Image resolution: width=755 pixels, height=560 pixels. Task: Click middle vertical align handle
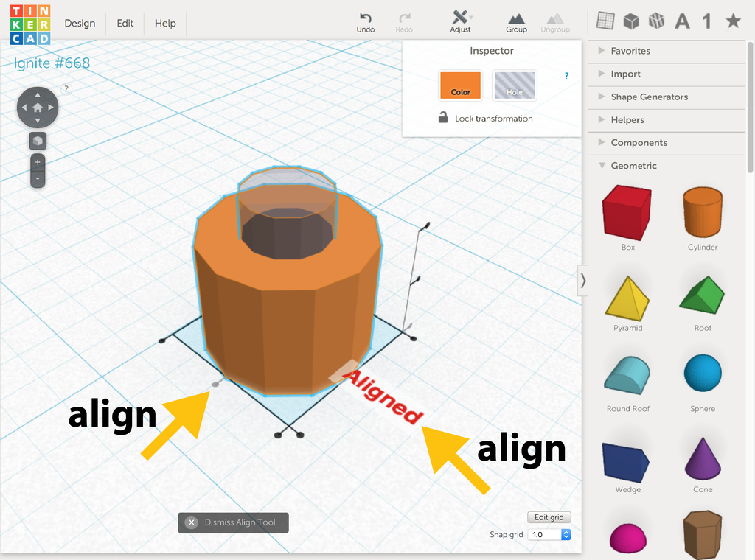[x=417, y=279]
